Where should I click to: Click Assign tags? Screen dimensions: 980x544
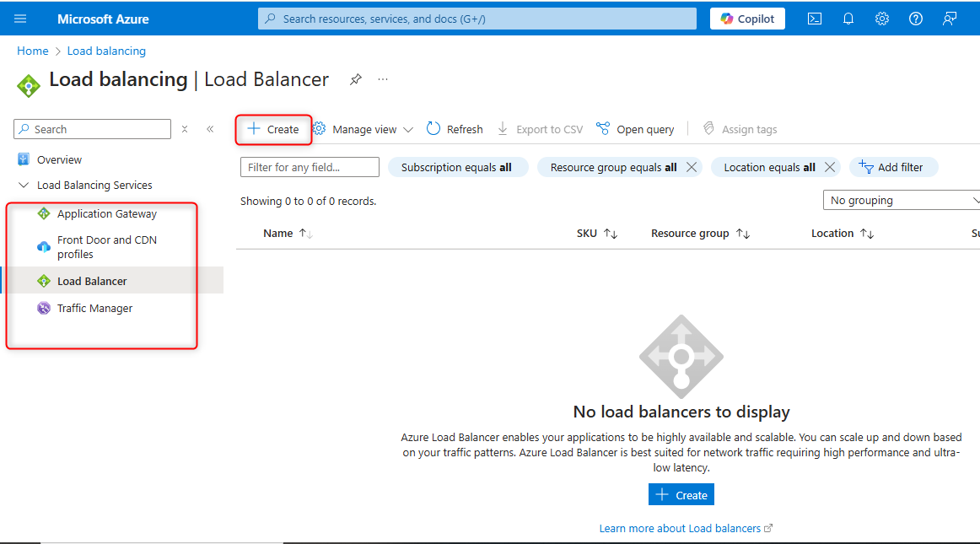(x=740, y=129)
